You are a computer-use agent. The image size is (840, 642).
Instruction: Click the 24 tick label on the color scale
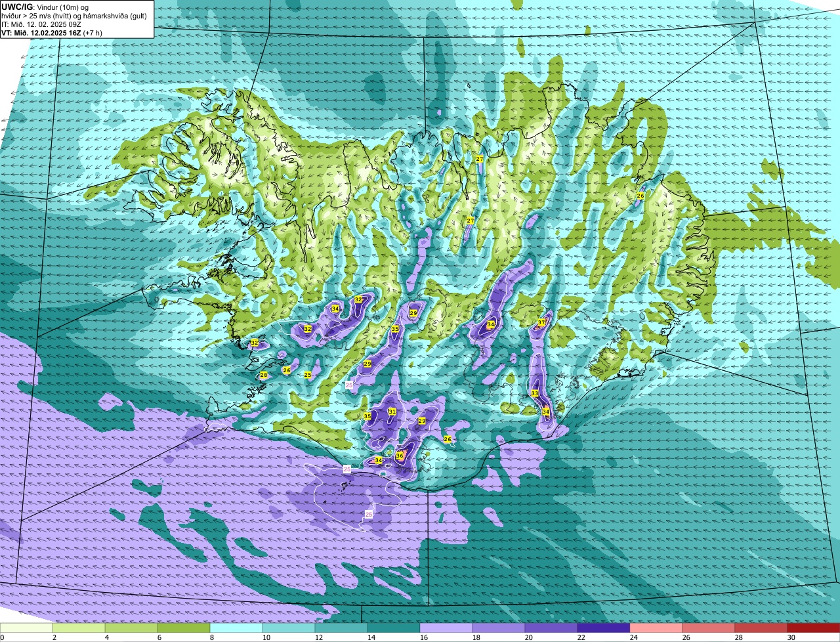tap(634, 637)
